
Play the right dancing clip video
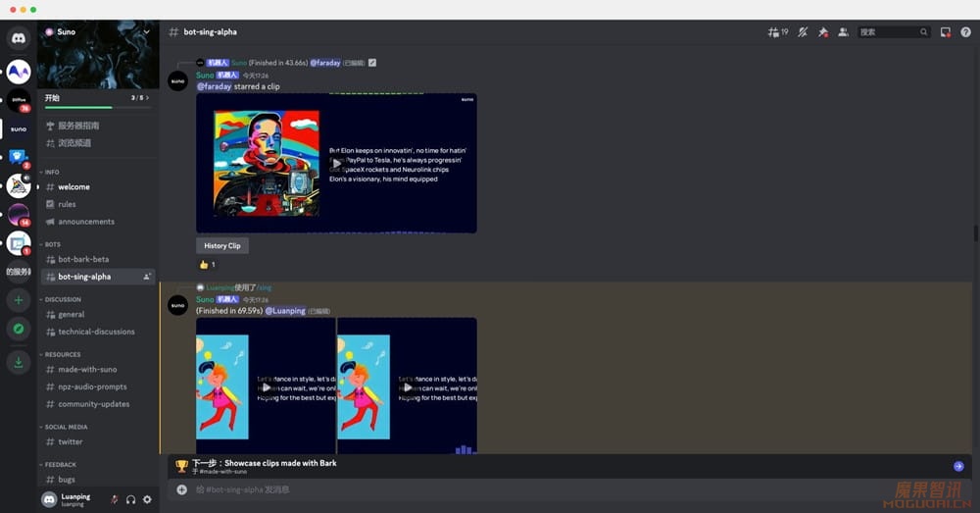coord(408,387)
